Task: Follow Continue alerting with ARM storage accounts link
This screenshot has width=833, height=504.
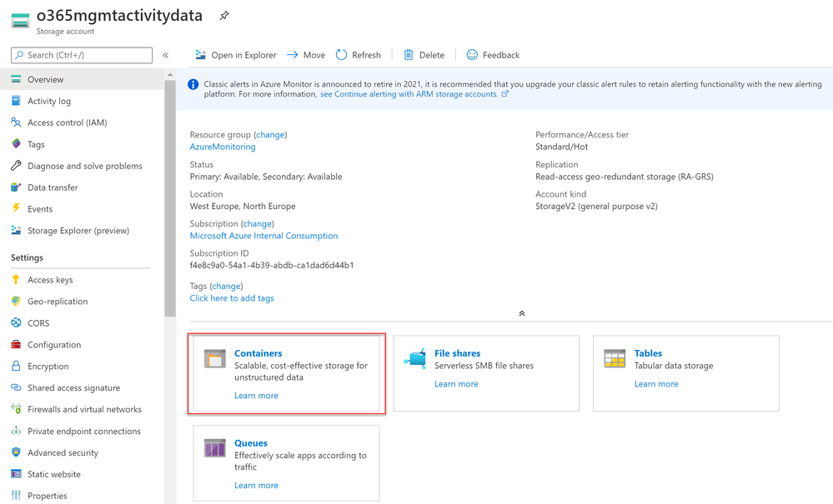Action: pos(414,94)
